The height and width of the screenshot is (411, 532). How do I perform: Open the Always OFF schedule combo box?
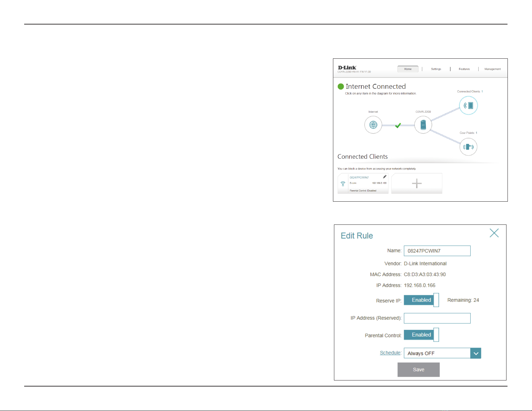[x=442, y=353]
